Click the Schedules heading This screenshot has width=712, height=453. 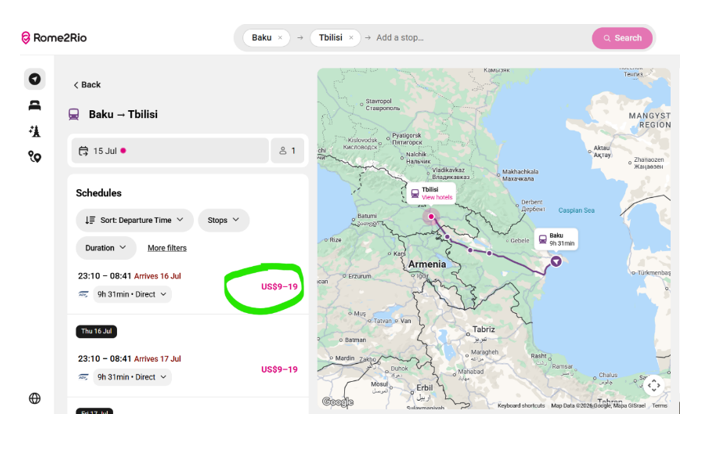(99, 193)
